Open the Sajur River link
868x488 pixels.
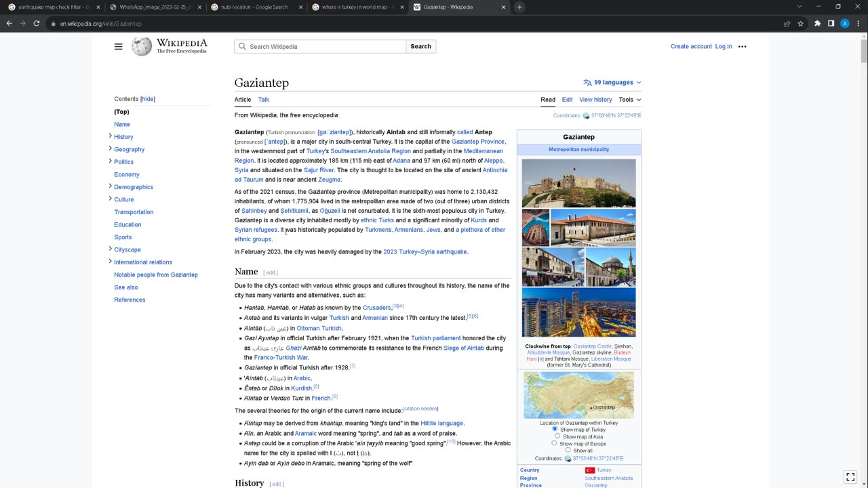319,170
